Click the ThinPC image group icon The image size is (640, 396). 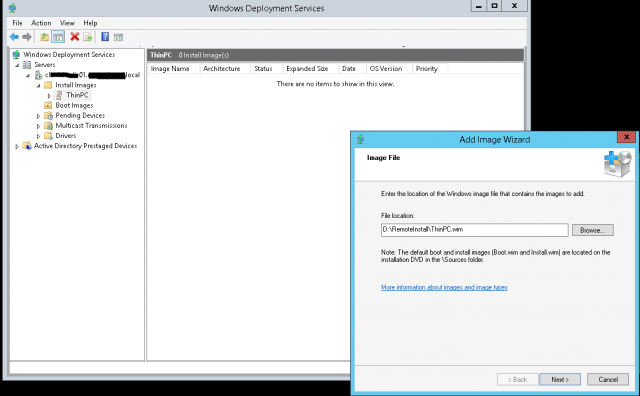pos(59,95)
